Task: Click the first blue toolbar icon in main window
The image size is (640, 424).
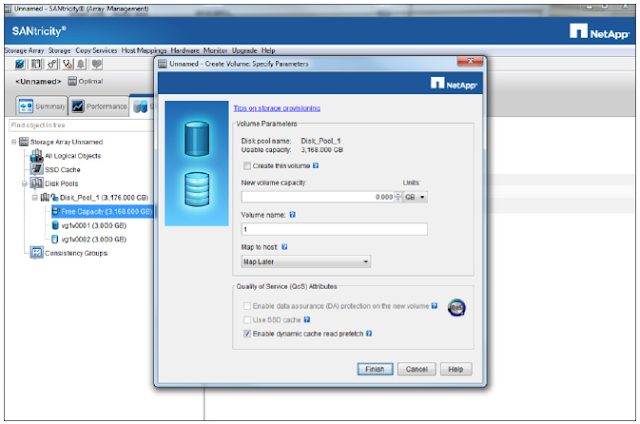Action: tap(20, 64)
